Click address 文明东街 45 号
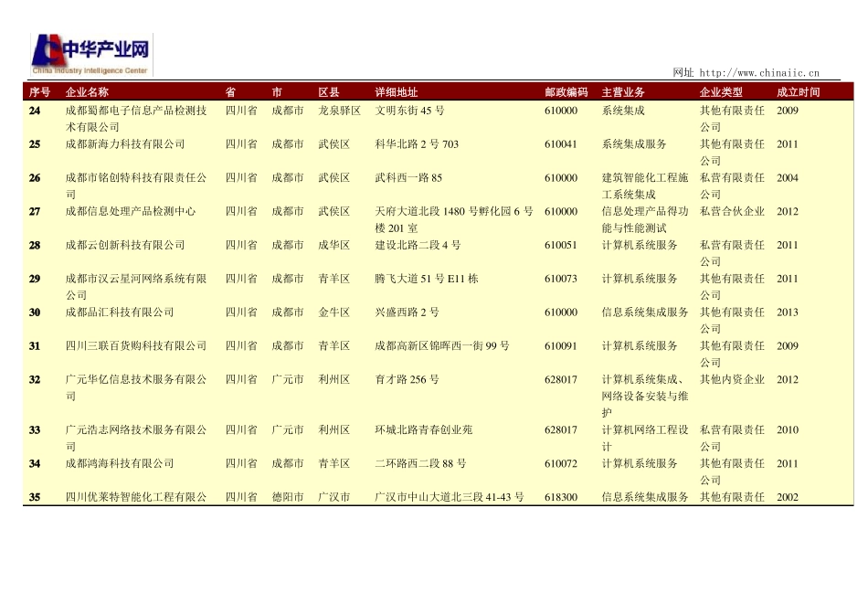Screen dimensions: 868x614 409,111
